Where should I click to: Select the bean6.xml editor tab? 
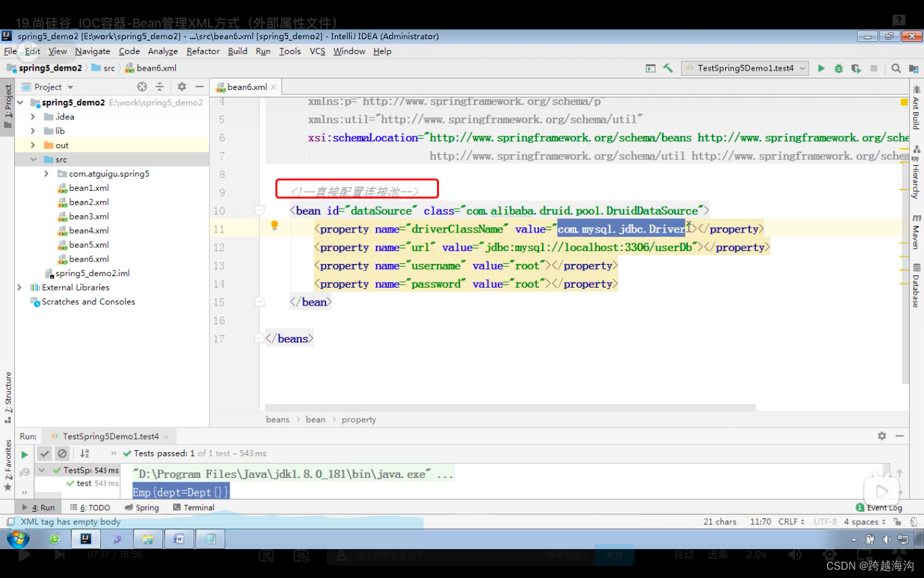(x=246, y=87)
